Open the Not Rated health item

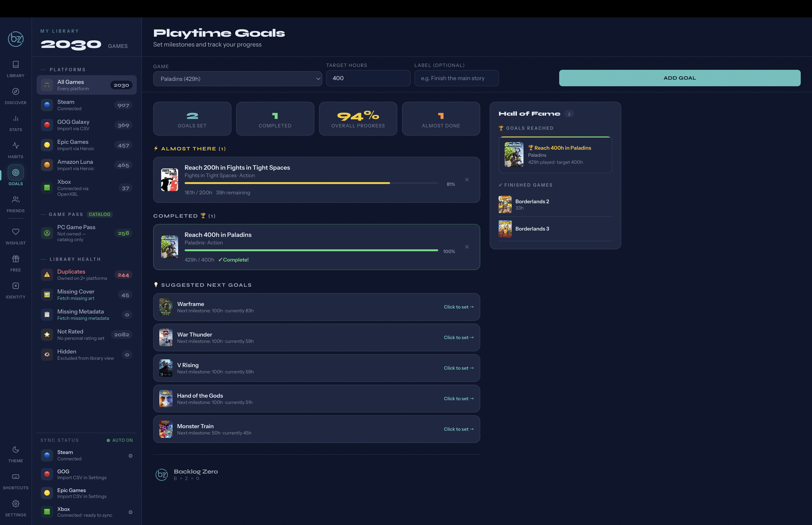click(86, 335)
